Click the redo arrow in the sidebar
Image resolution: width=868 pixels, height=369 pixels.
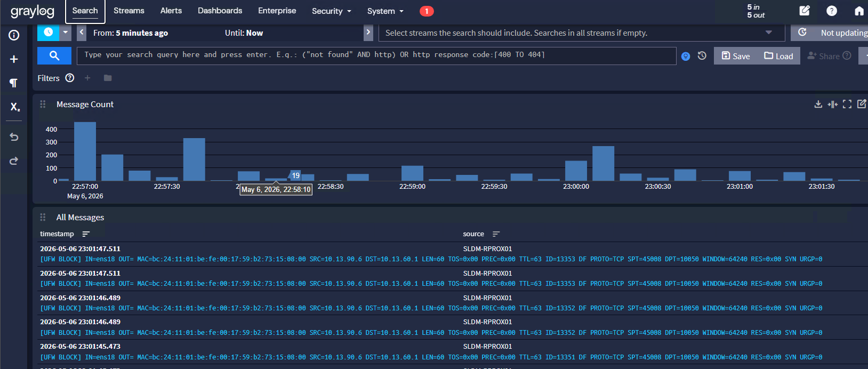(x=14, y=161)
